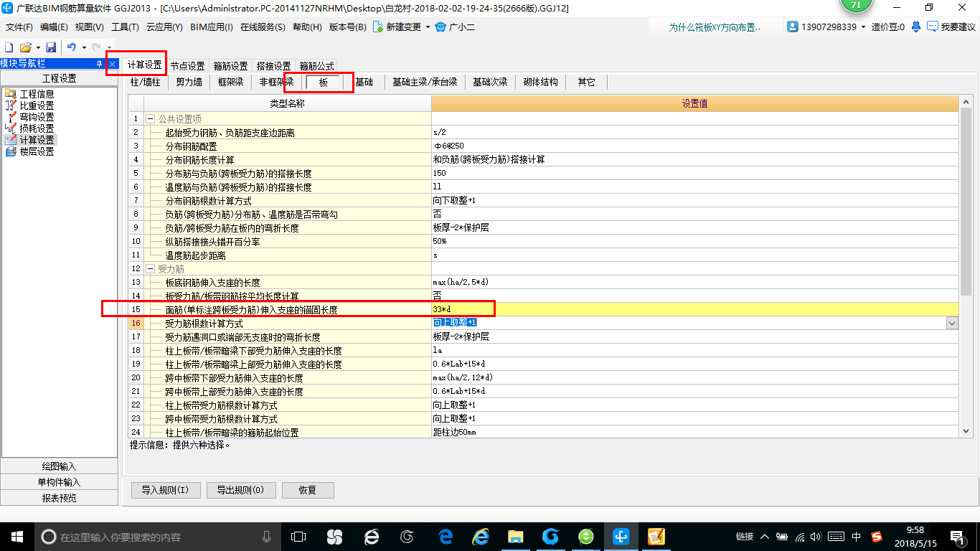
Task: Click the 恢复 button
Action: 308,490
